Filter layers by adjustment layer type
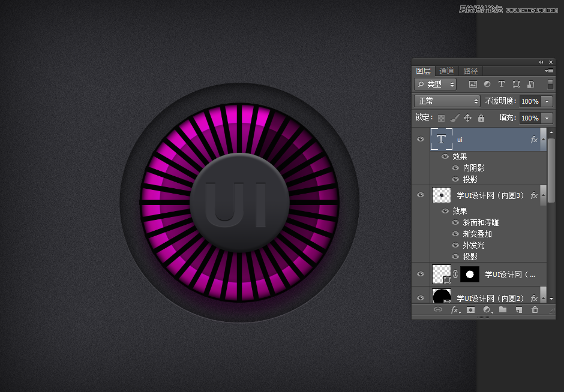Viewport: 564px width, 392px height. click(x=487, y=85)
